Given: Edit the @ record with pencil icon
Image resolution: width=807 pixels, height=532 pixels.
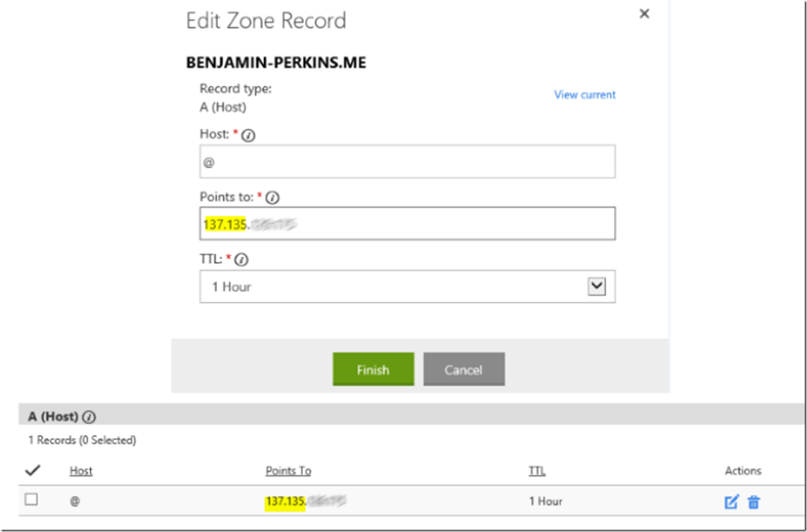Looking at the screenshot, I should (731, 502).
